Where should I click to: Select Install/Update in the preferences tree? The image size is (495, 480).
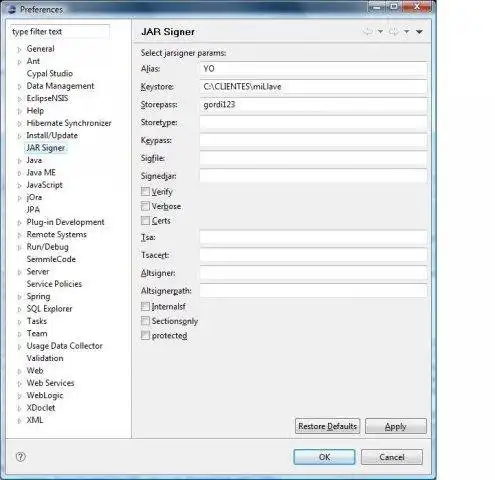coord(52,135)
